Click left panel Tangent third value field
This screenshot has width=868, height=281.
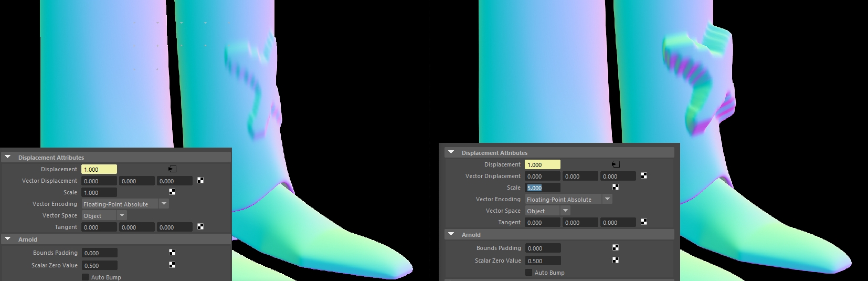pyautogui.click(x=175, y=227)
